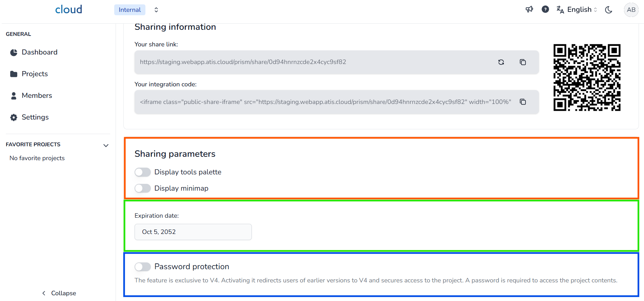Open the help question mark icon
644x301 pixels.
[545, 9]
